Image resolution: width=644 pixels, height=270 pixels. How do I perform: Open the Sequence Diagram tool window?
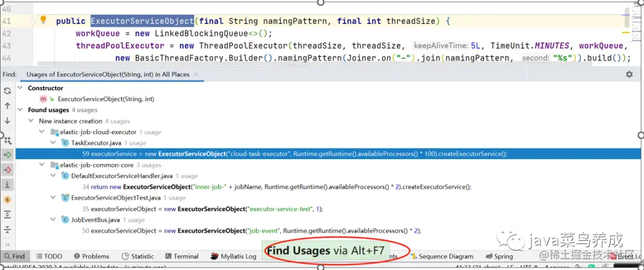click(441, 256)
